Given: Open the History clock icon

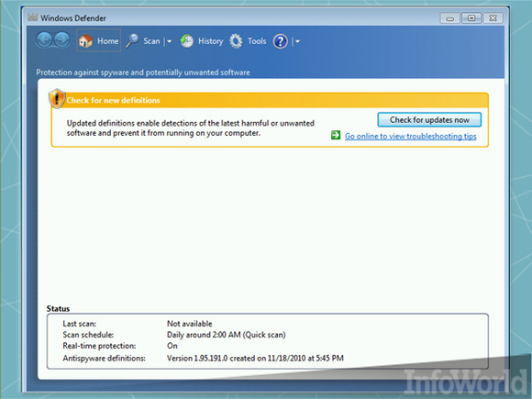Looking at the screenshot, I should (186, 41).
